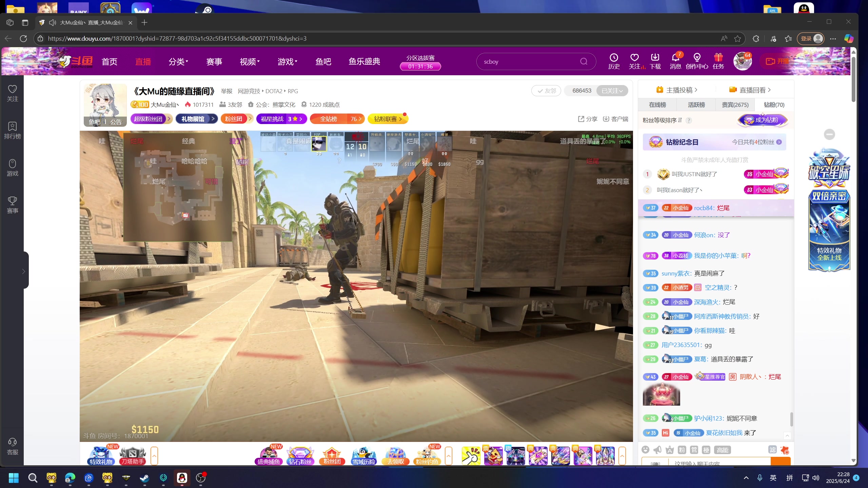
Task: Open 游戏 mouse icon in the left sidebar
Action: 13,168
